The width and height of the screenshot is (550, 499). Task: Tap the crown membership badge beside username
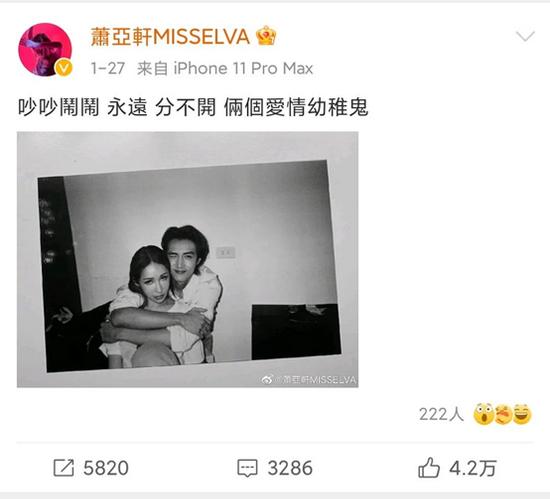coord(266,36)
